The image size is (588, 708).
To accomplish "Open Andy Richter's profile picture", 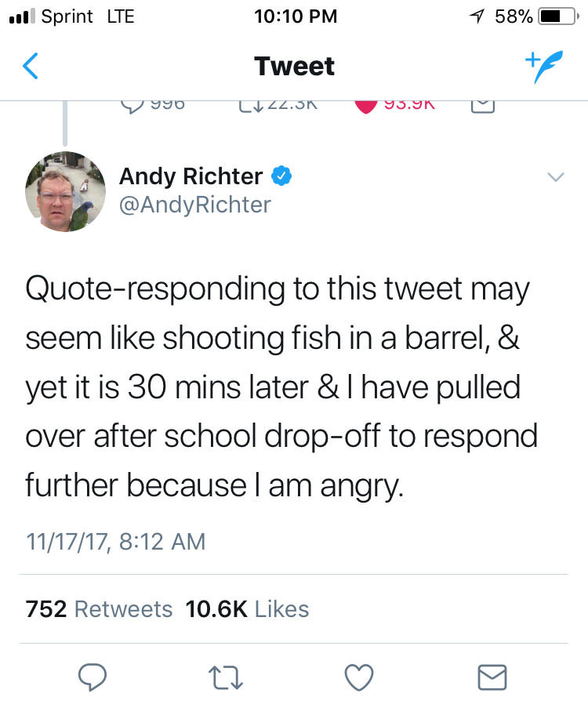I will [65, 191].
